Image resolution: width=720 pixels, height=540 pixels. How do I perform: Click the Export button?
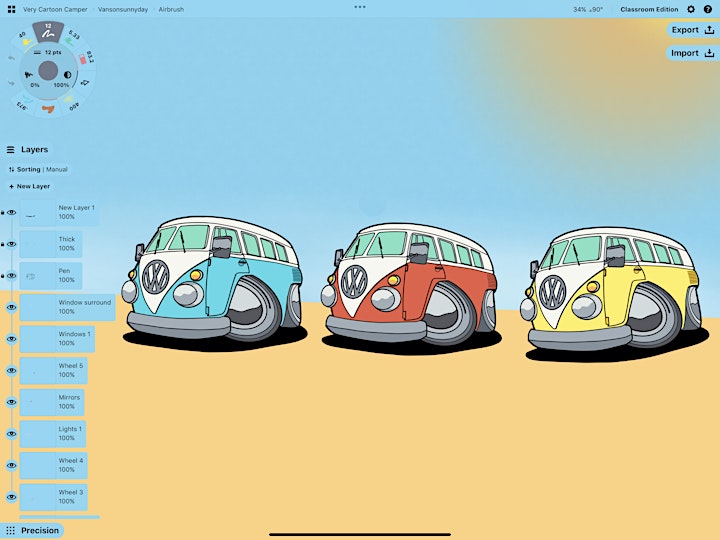[x=693, y=30]
